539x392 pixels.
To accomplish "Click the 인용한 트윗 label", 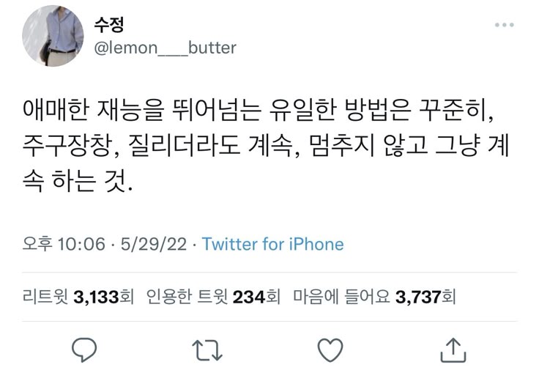I will coord(188,297).
